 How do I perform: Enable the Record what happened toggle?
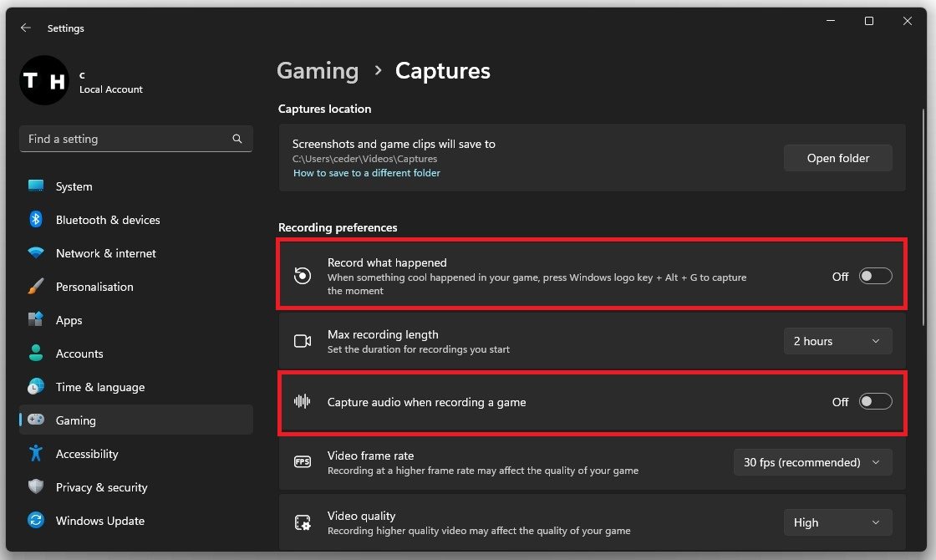point(875,277)
